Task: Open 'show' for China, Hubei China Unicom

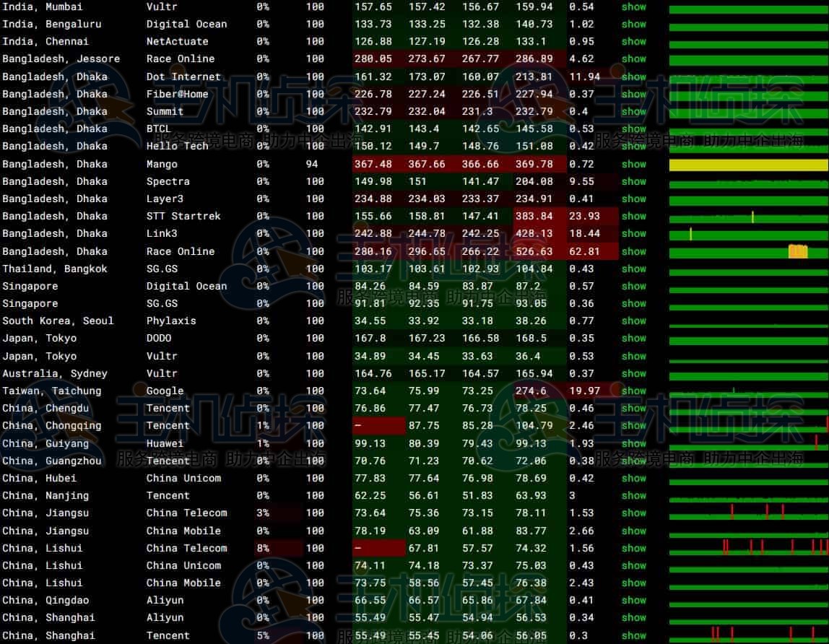Action: pyautogui.click(x=633, y=479)
